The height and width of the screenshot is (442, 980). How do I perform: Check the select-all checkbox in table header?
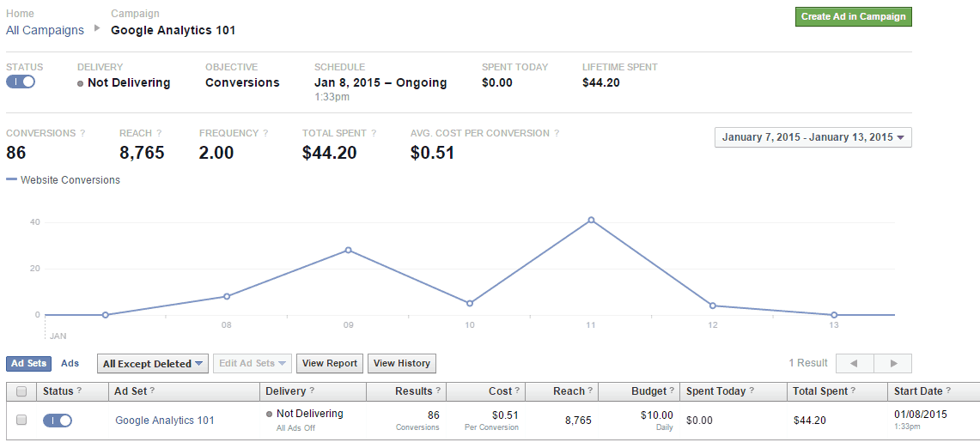coord(21,392)
